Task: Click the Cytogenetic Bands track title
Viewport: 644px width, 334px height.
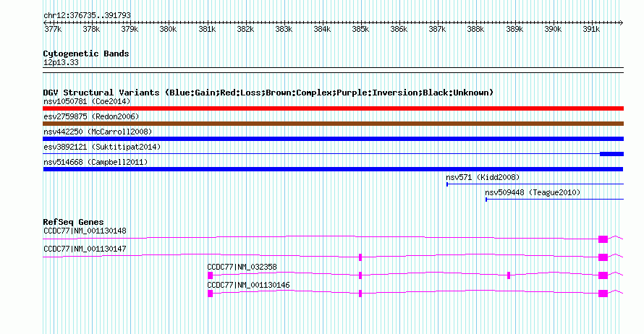Action: click(86, 53)
